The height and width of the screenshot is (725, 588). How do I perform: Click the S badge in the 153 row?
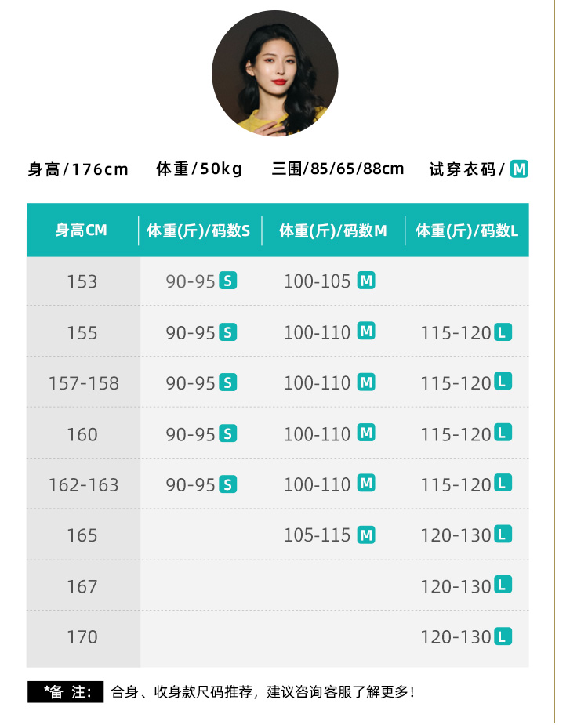click(x=227, y=281)
